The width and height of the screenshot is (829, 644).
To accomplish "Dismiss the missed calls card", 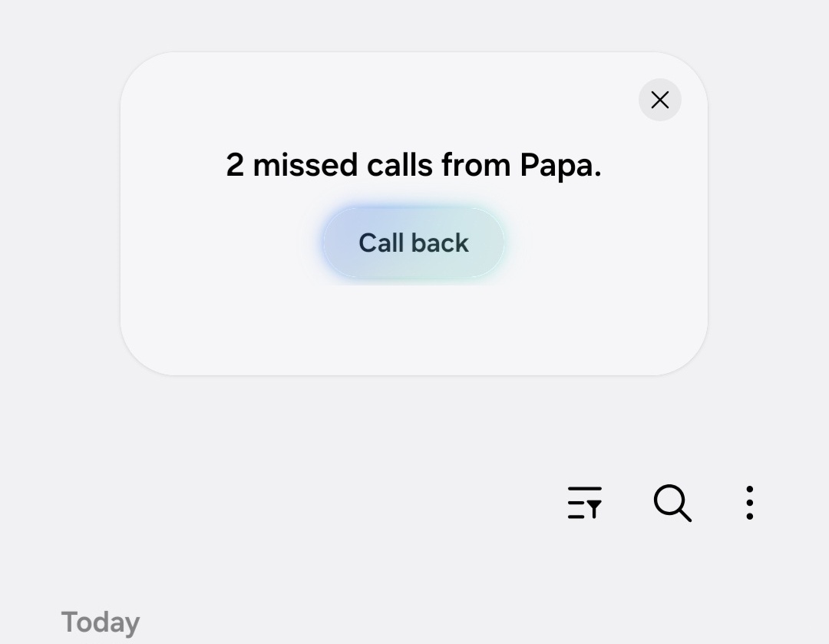I will (659, 100).
